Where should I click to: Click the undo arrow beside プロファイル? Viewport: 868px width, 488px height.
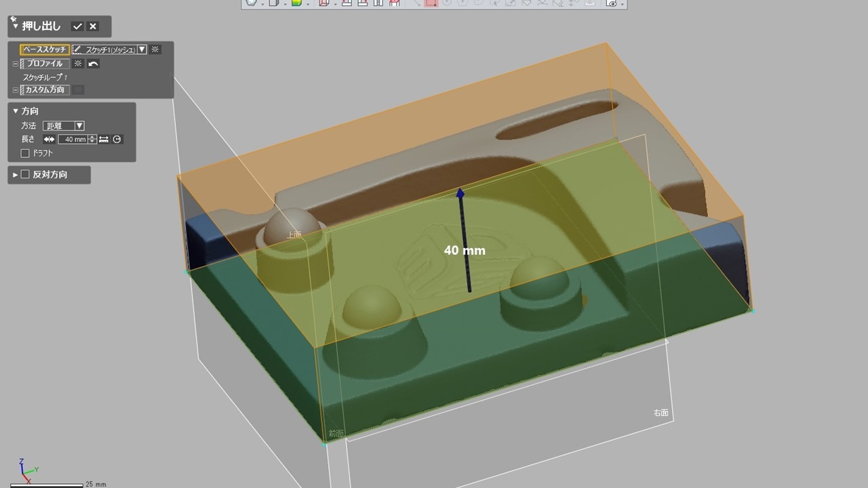tap(94, 64)
